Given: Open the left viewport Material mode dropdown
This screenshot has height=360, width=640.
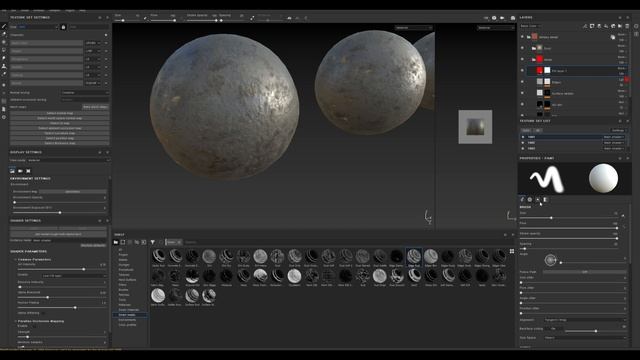Looking at the screenshot, I should click(413, 28).
